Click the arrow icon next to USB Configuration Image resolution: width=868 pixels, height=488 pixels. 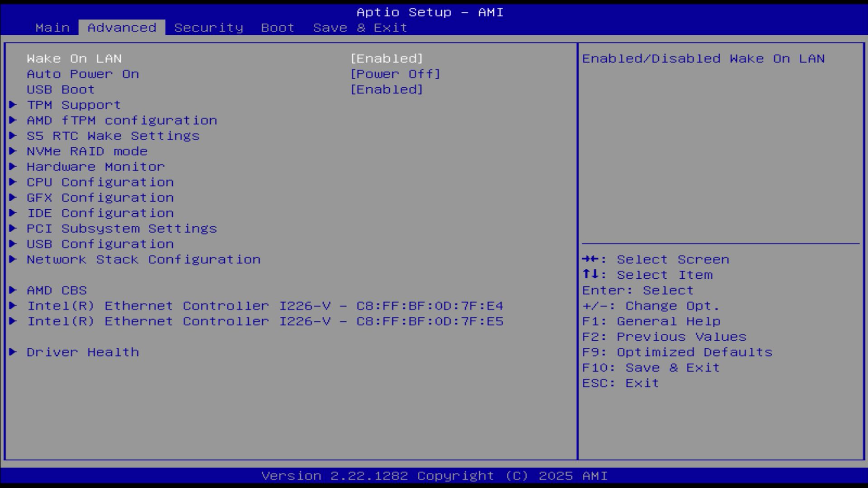[x=13, y=244]
